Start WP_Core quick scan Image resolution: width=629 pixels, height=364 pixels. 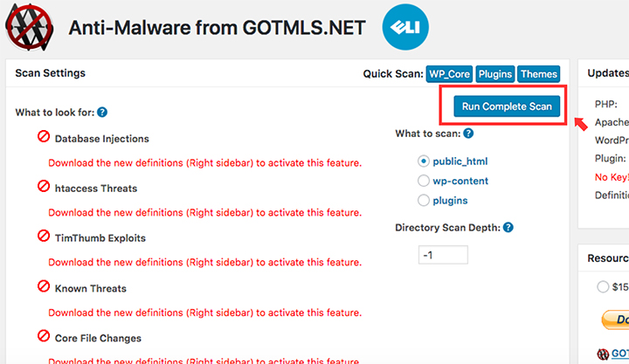pyautogui.click(x=449, y=74)
